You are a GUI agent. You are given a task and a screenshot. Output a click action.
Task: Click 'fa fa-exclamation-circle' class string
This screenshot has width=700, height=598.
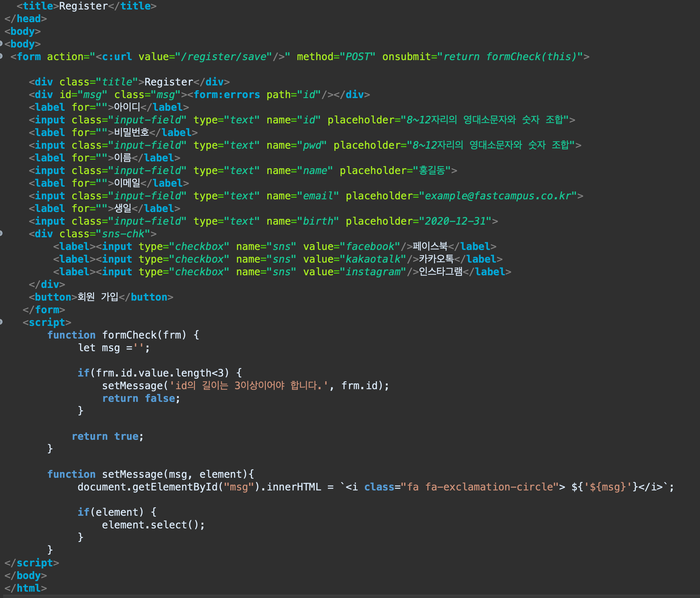coord(480,487)
